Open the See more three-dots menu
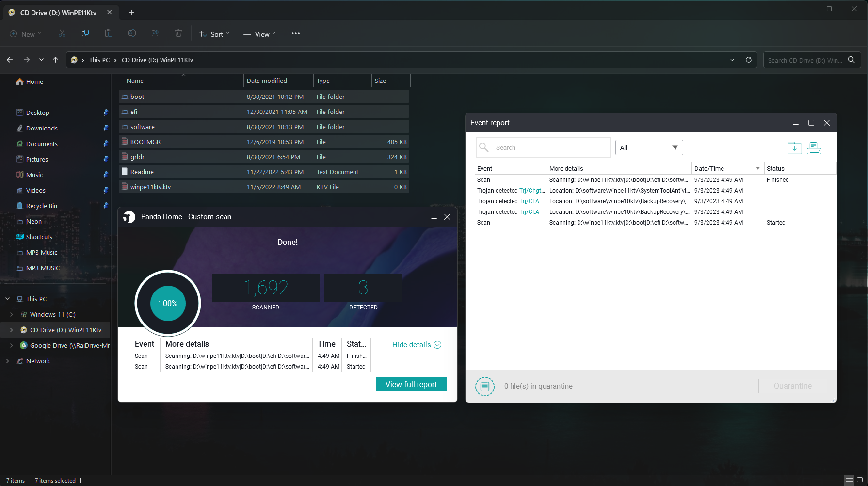868x486 pixels. coord(296,33)
